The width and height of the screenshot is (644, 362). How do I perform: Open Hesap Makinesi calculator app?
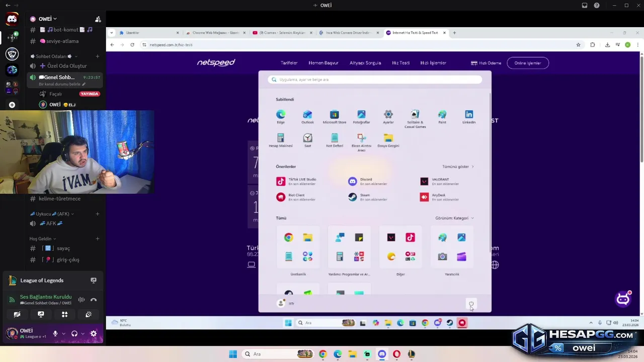coord(280,140)
